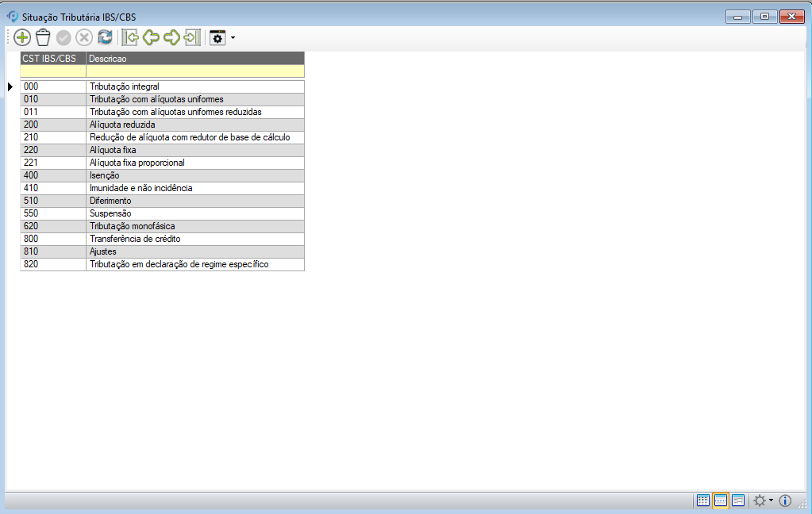The height and width of the screenshot is (514, 812).
Task: Minimize the Situação Tributária window
Action: [738, 17]
